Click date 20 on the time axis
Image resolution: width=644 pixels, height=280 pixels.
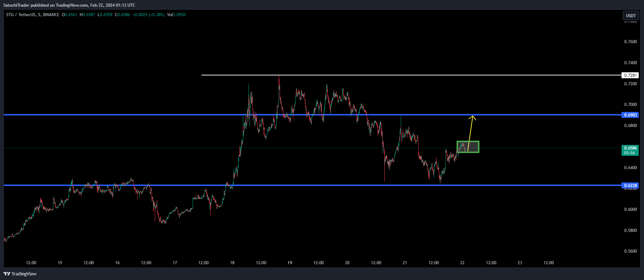347,263
